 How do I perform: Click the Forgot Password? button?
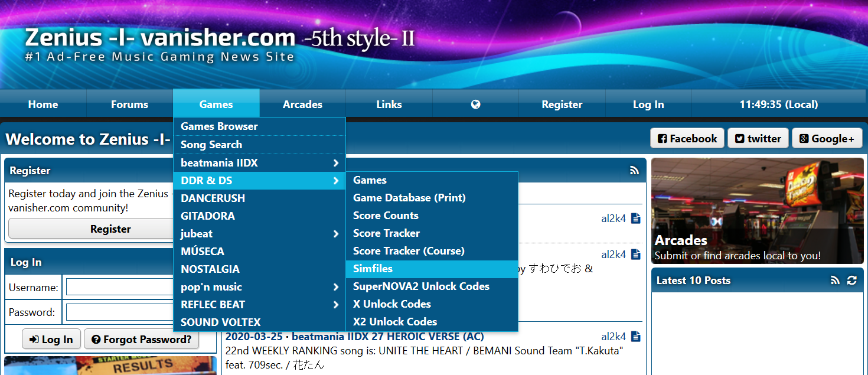click(x=142, y=340)
